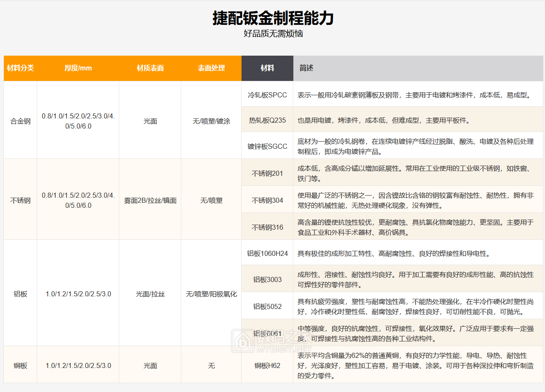Select the 铝板 category cell
The width and height of the screenshot is (545, 392).
click(x=20, y=294)
